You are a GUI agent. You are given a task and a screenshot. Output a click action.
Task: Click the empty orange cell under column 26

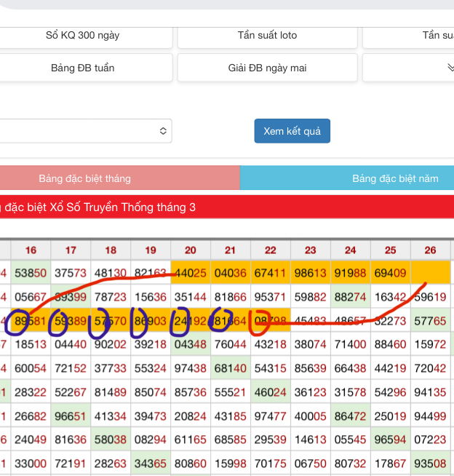pyautogui.click(x=430, y=273)
